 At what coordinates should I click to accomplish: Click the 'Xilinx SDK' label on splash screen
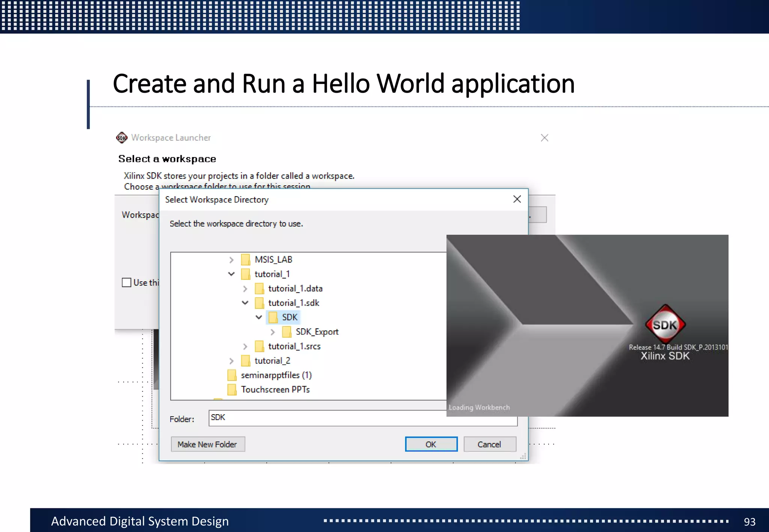click(665, 356)
